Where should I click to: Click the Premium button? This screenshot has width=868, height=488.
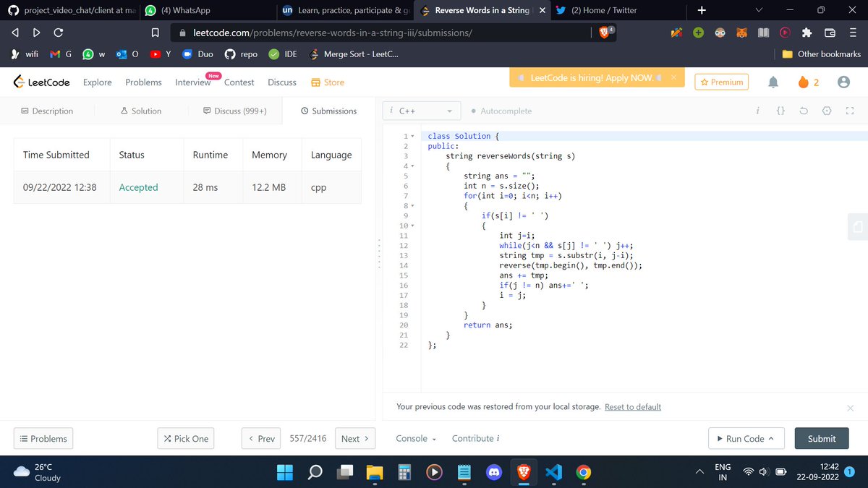pos(721,82)
